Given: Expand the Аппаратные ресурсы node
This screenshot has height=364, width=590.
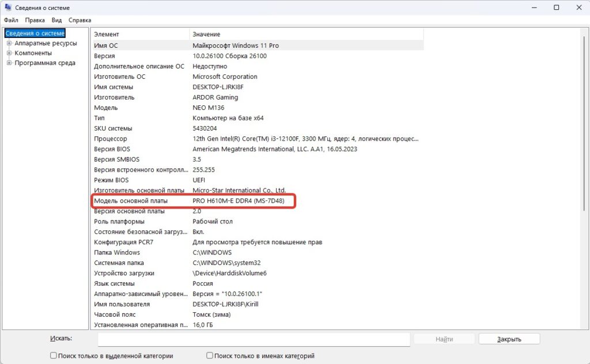Looking at the screenshot, I should click(x=9, y=43).
